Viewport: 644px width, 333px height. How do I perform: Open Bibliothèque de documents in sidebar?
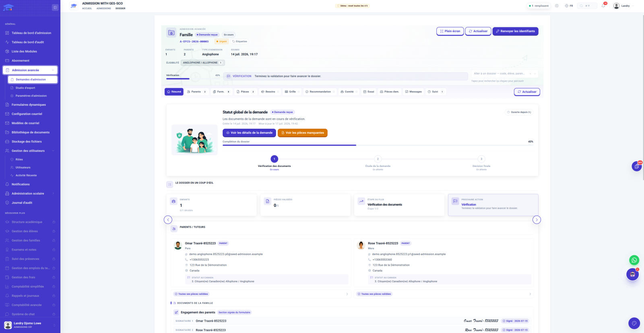tap(30, 132)
